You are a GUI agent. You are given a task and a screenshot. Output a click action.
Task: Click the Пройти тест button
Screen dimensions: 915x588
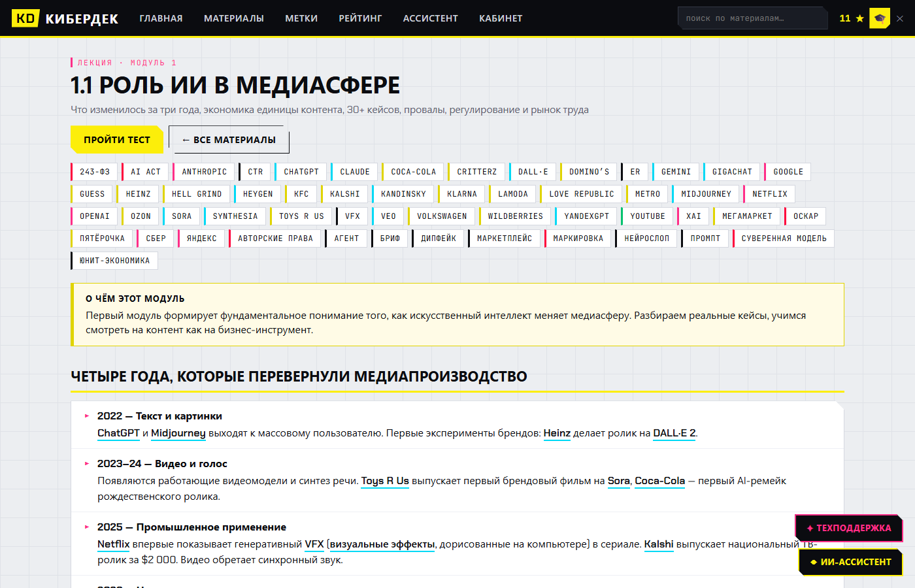tap(117, 140)
